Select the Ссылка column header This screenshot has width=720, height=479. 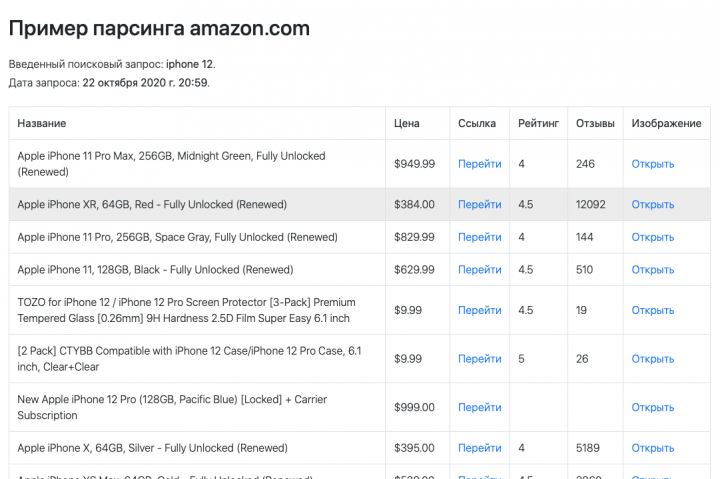tap(477, 123)
